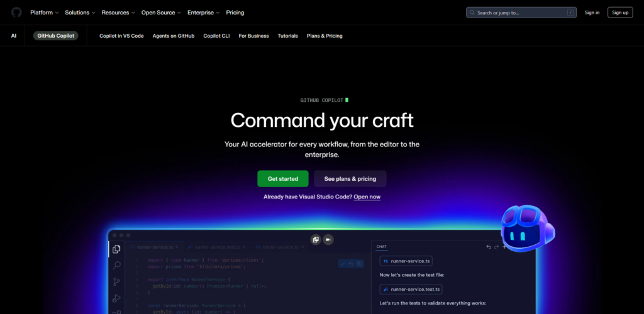The image size is (644, 314).
Task: Click the Already have Visual Studio Code? text
Action: pyautogui.click(x=308, y=197)
